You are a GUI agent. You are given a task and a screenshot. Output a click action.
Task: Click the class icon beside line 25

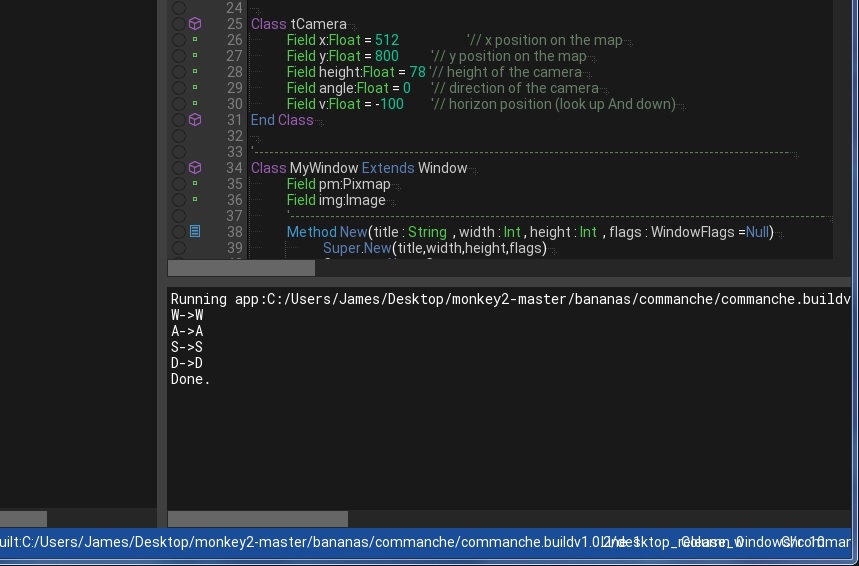tap(195, 24)
